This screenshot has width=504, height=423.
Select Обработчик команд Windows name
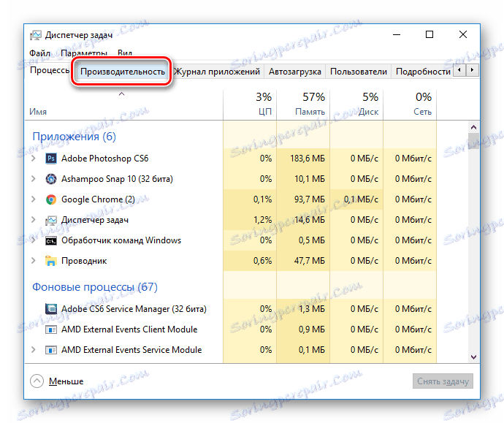(121, 241)
